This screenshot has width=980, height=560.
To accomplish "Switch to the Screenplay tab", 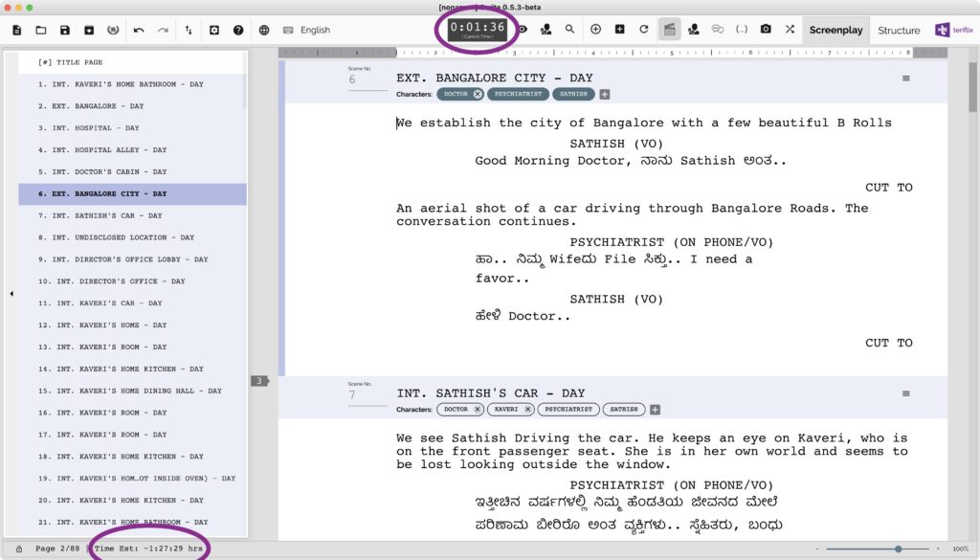I will 835,30.
